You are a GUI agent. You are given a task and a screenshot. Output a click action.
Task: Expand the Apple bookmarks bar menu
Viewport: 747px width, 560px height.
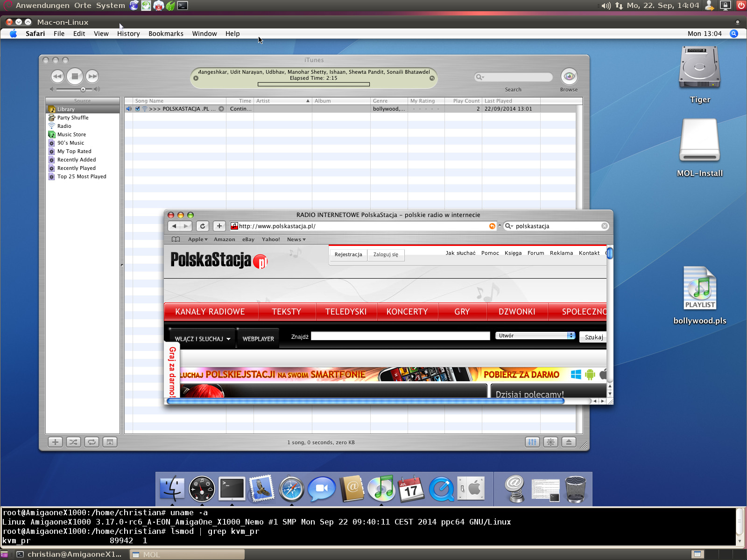(x=197, y=239)
